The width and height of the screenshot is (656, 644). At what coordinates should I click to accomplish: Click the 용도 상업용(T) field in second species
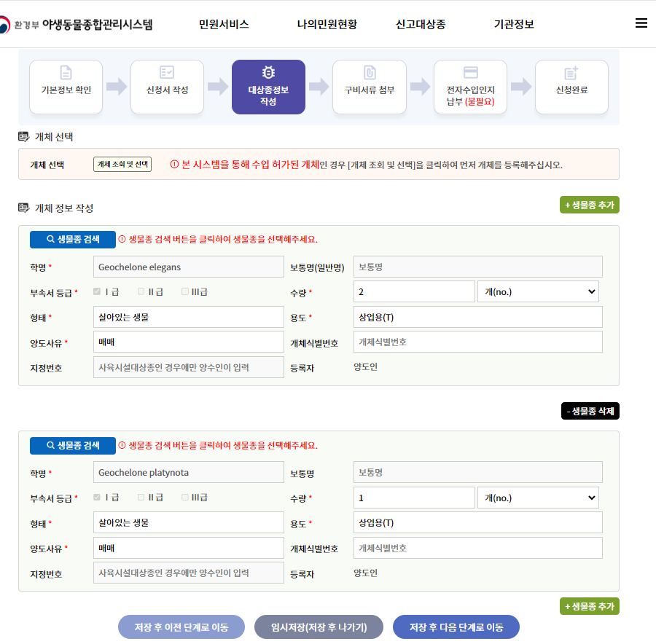(x=477, y=522)
